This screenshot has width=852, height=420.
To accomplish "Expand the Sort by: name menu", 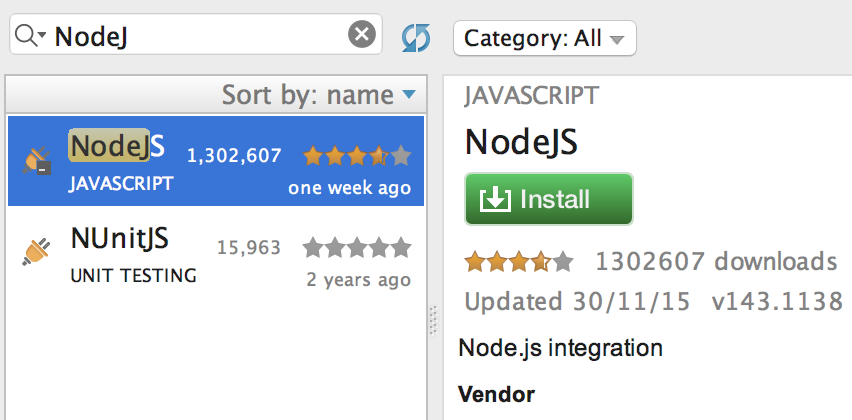I will point(318,95).
